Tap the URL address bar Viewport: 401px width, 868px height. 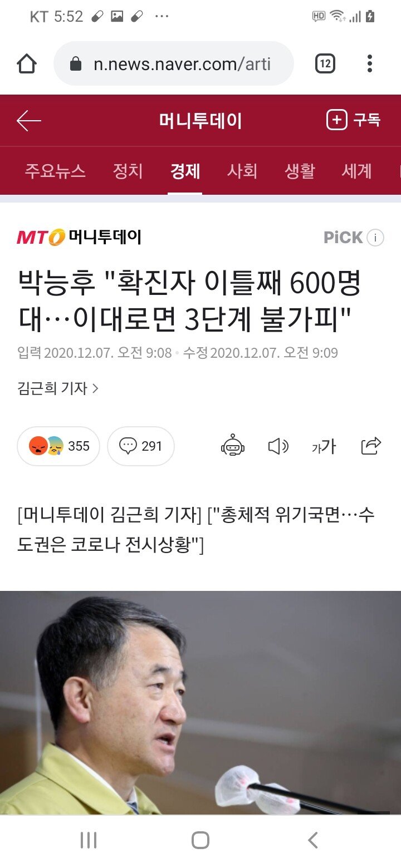[173, 64]
